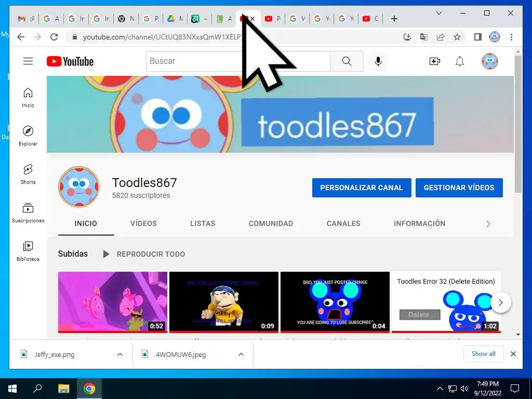This screenshot has width=532, height=399.
Task: Click the Subidas section heading
Action: [73, 254]
